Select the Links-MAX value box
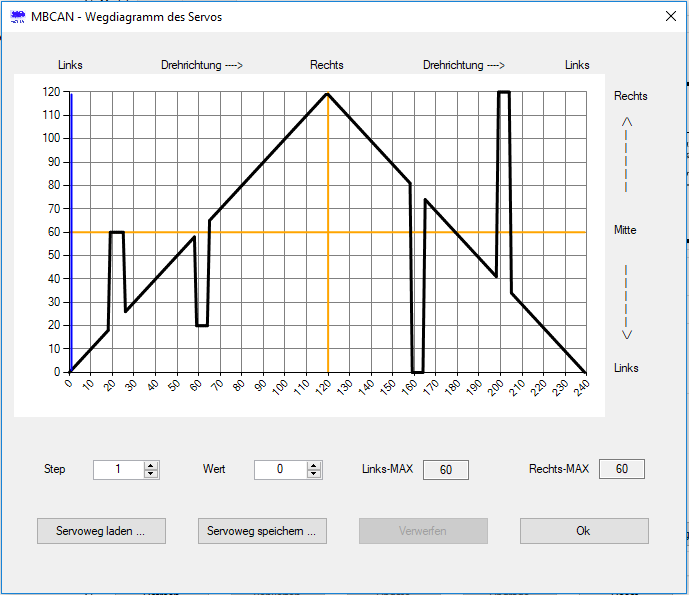This screenshot has height=595, width=689. click(446, 469)
